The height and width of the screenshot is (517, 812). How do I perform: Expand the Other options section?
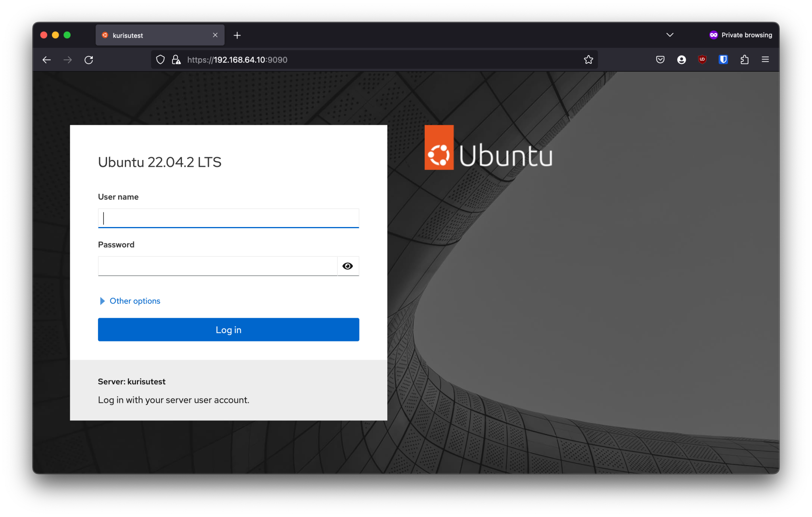pyautogui.click(x=135, y=301)
